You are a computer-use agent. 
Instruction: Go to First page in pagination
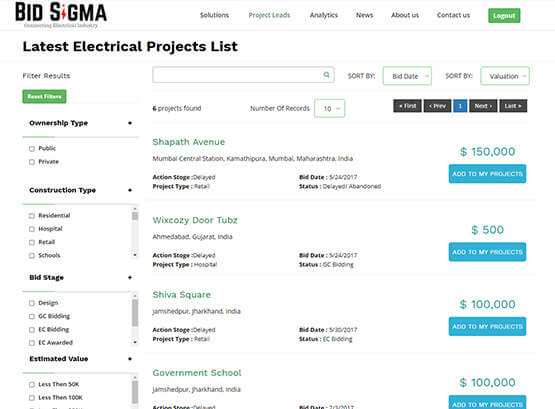point(407,106)
